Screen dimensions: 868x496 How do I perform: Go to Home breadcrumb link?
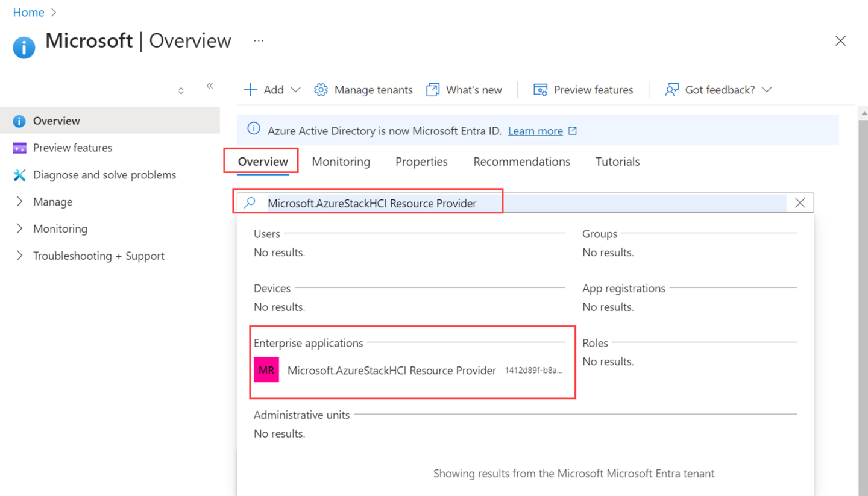point(28,13)
